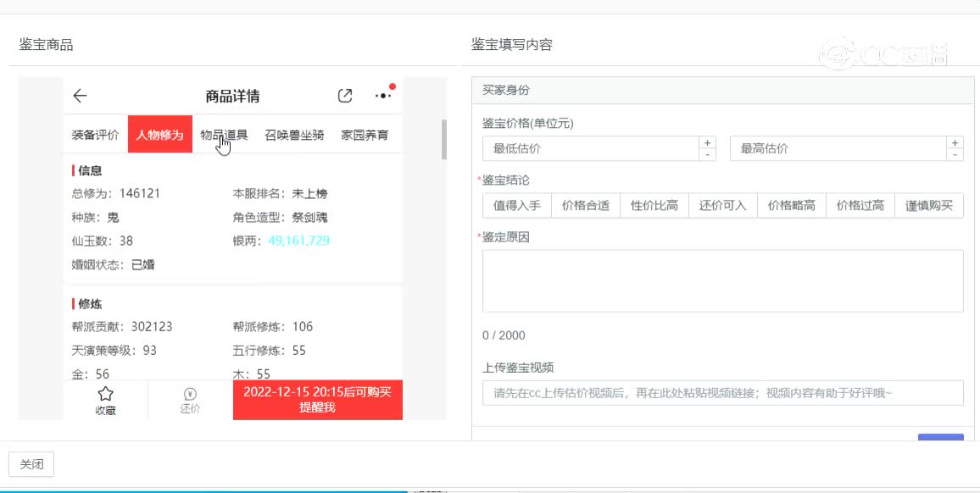Click the text 种族: 鬼
The image size is (980, 493).
click(96, 218)
